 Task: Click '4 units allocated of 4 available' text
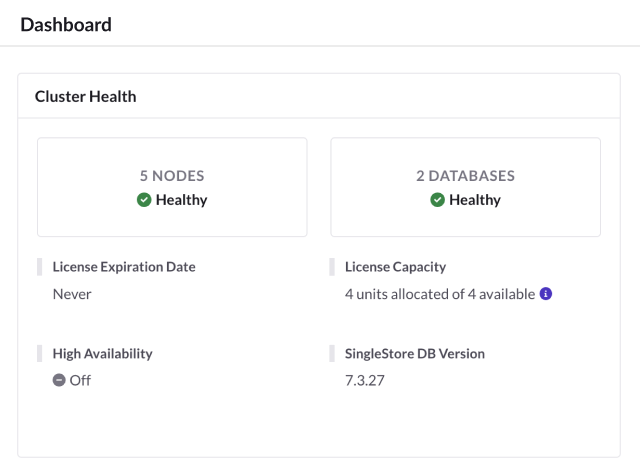click(x=440, y=294)
